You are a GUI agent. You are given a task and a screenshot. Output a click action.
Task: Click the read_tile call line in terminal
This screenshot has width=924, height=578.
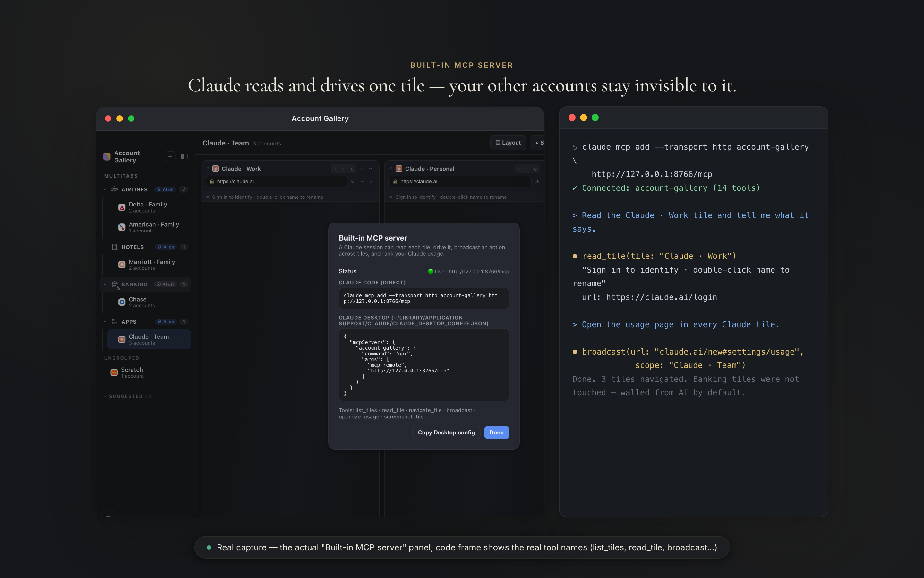(654, 256)
